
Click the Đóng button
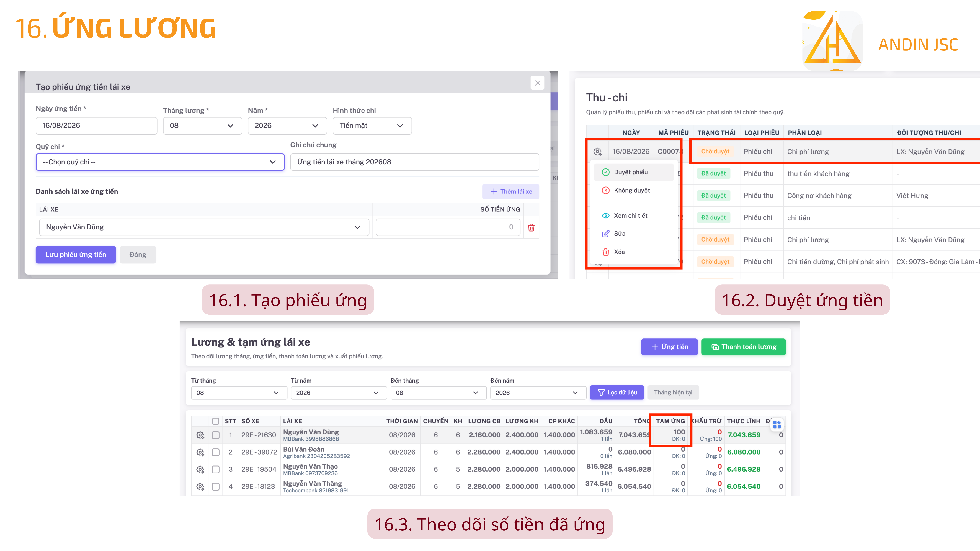[138, 255]
